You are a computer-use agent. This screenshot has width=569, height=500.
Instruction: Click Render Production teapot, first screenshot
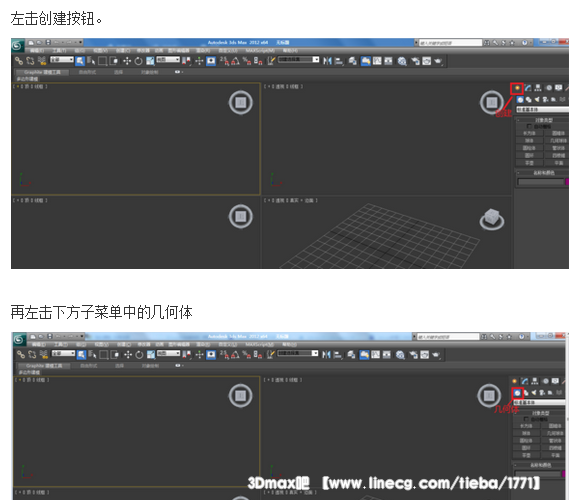coord(438,61)
